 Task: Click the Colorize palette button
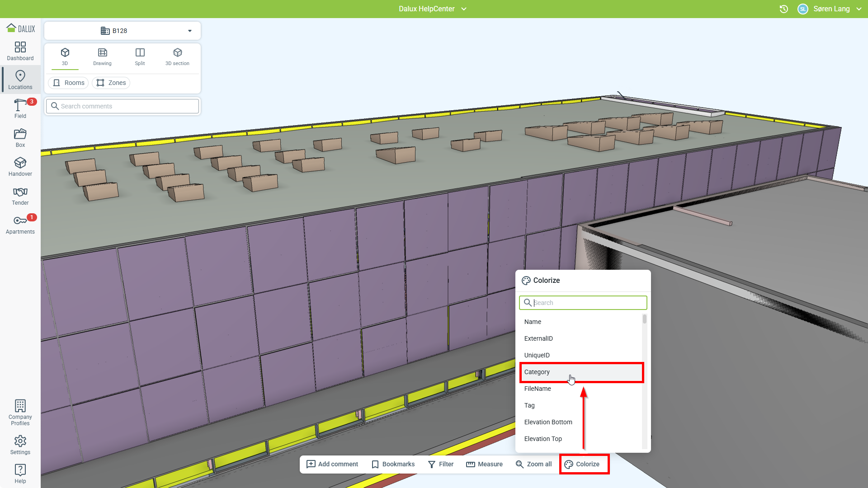[x=582, y=464]
